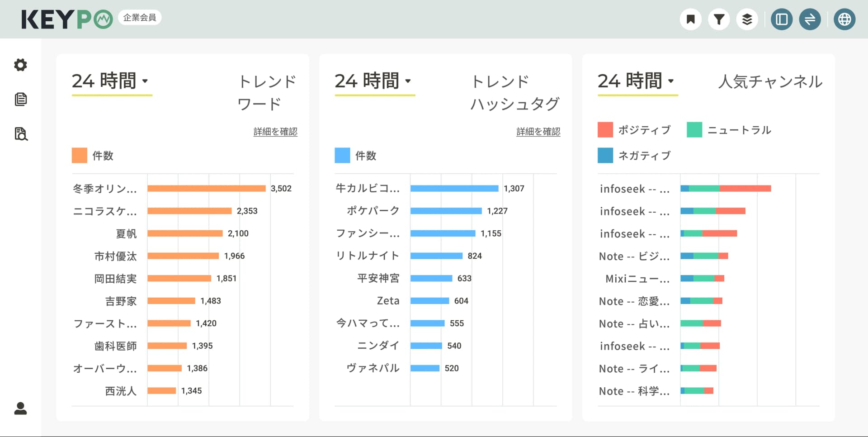
Task: Click the data swap arrows icon
Action: pos(810,19)
